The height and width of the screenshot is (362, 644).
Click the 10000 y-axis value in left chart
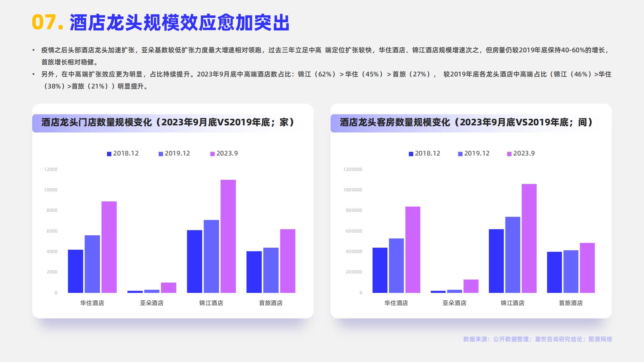click(x=51, y=190)
